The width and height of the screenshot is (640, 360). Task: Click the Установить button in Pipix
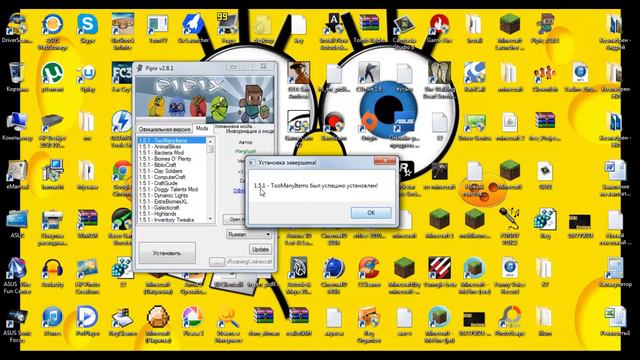167,253
